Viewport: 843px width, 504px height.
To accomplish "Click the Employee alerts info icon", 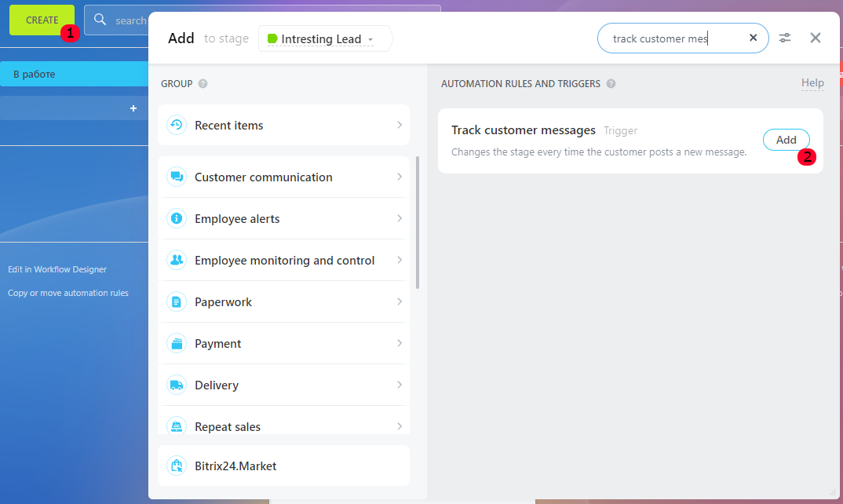I will (x=177, y=219).
